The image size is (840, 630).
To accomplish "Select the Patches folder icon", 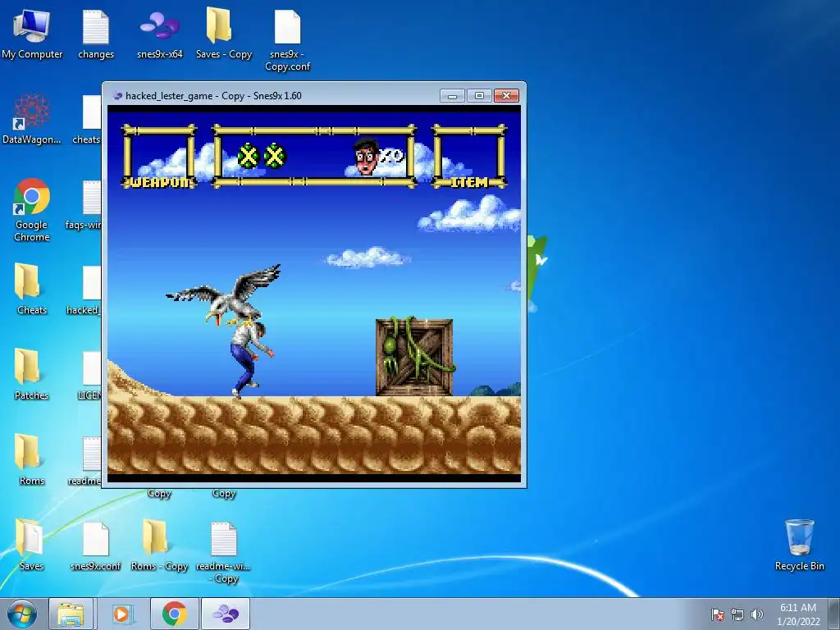I will pos(32,374).
